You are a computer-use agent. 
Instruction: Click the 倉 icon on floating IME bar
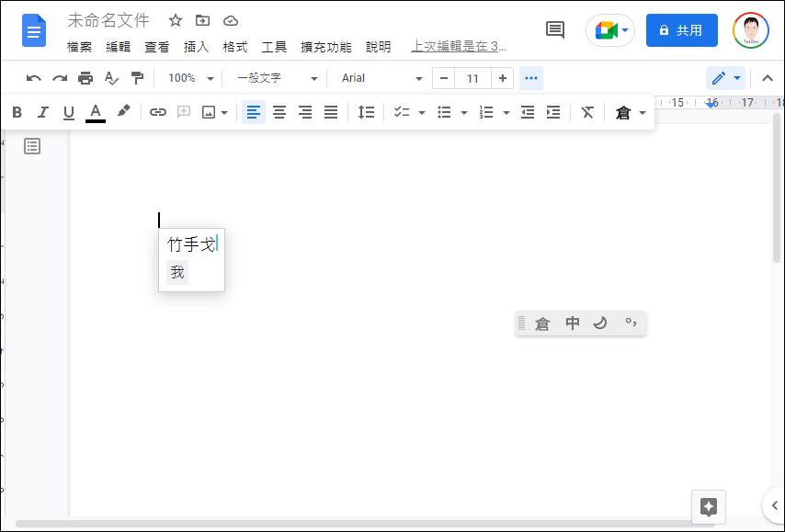click(542, 323)
